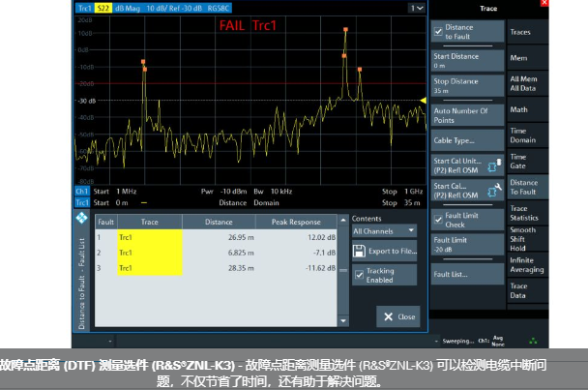The width and height of the screenshot is (588, 390).
Task: Click the blue Trc1 label below Ch1
Action: pyautogui.click(x=82, y=202)
